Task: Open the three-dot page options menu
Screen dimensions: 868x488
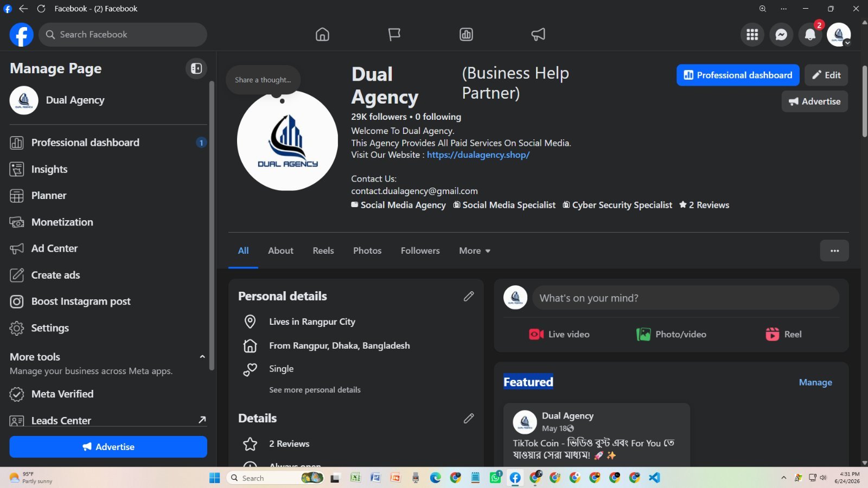Action: 834,251
